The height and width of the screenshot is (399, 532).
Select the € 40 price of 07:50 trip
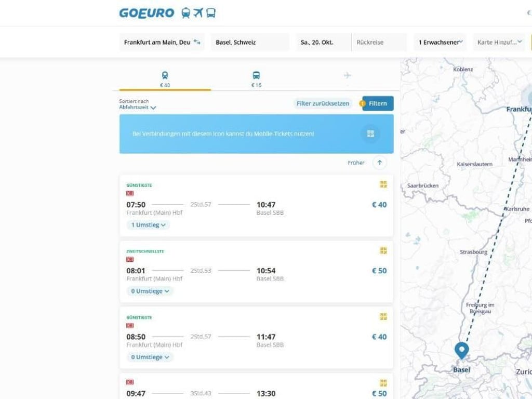pos(379,205)
